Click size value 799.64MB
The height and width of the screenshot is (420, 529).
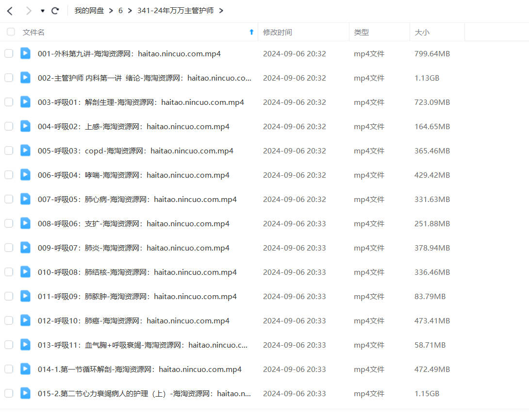point(432,54)
